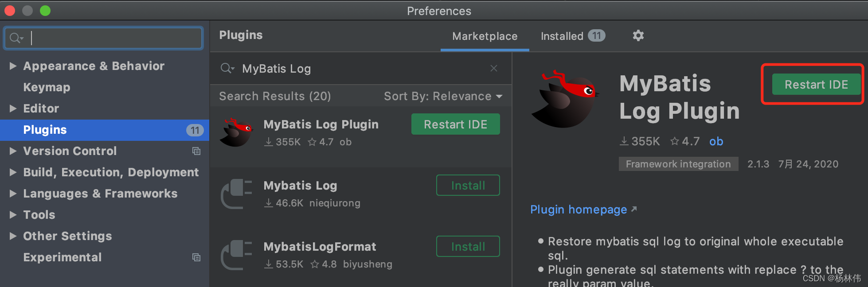This screenshot has height=287, width=868.
Task: Clear the MyBatis Log search text
Action: pos(493,68)
